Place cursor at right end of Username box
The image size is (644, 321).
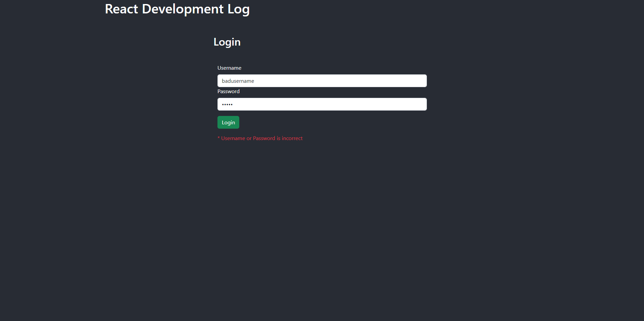[421, 81]
